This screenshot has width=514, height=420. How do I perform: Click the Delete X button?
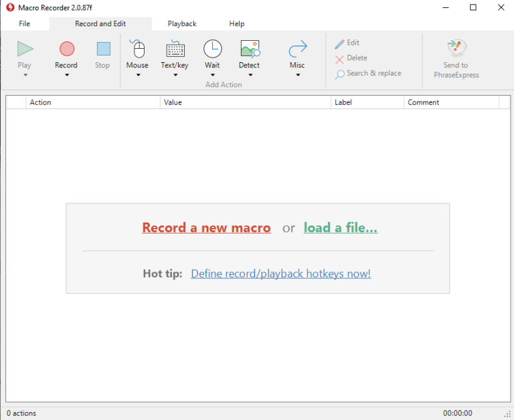click(351, 58)
